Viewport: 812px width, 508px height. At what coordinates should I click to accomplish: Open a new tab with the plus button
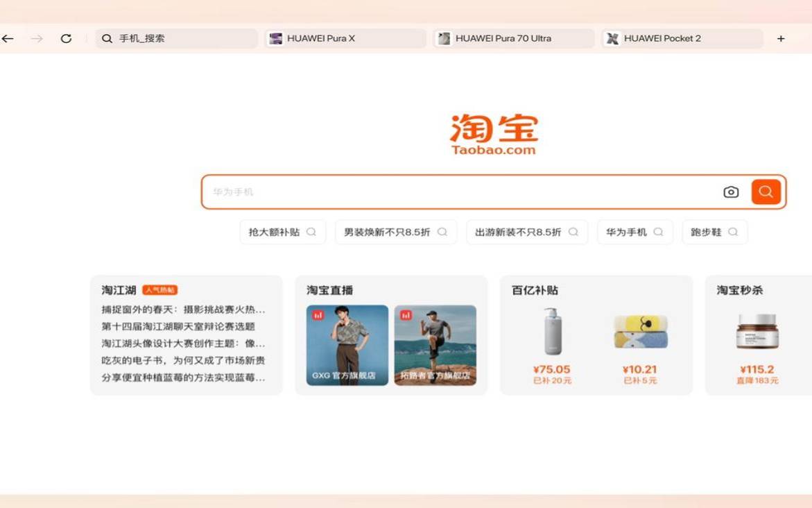pyautogui.click(x=780, y=38)
